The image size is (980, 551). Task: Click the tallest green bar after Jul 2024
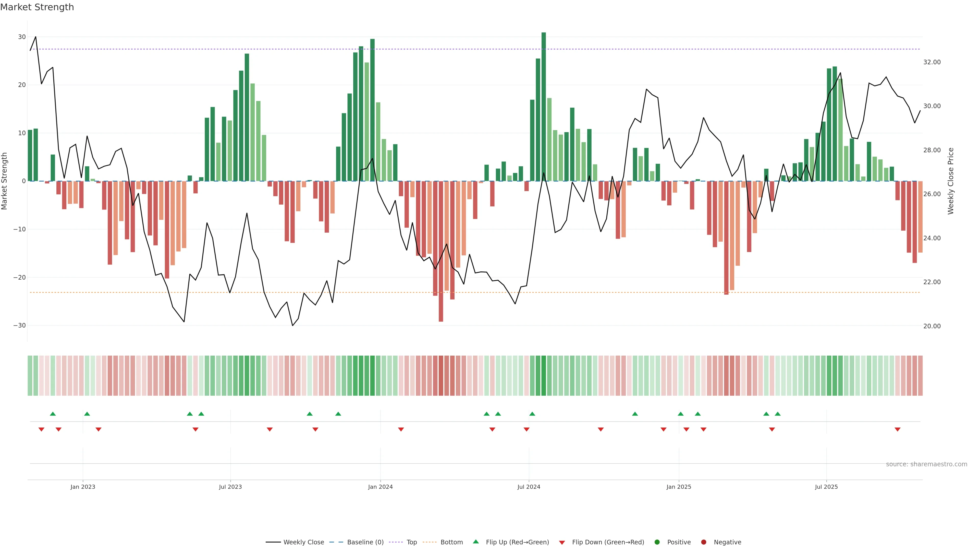(544, 106)
